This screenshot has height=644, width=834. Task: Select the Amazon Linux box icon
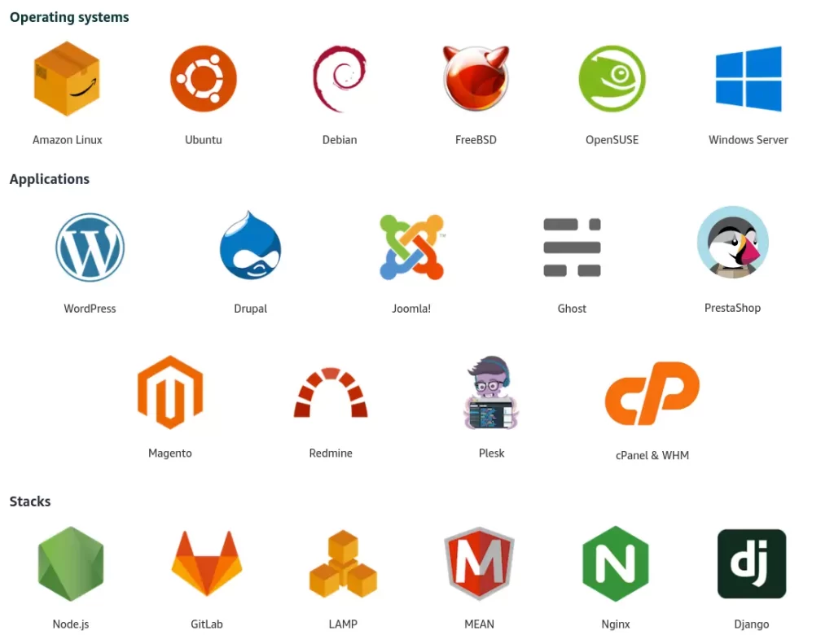[67, 79]
